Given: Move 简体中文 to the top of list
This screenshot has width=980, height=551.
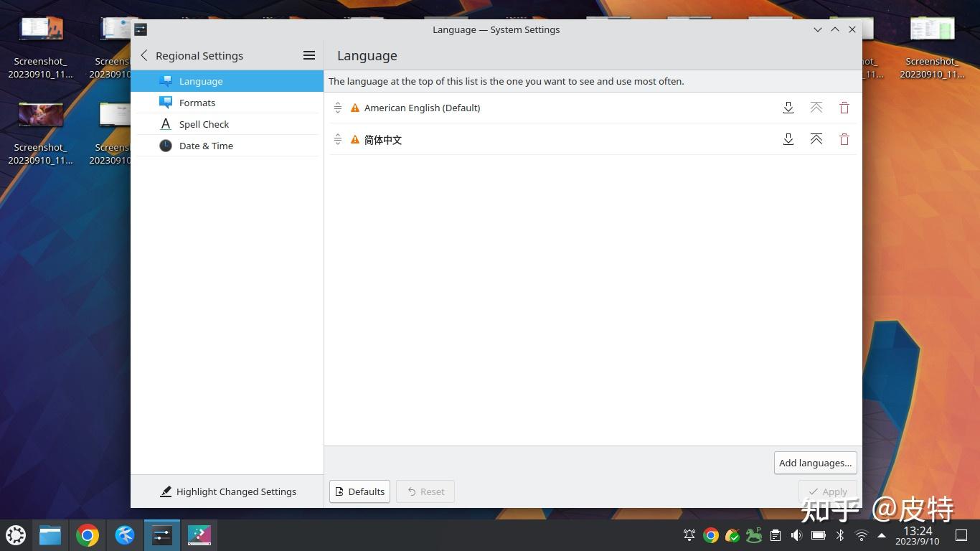Looking at the screenshot, I should click(x=816, y=139).
